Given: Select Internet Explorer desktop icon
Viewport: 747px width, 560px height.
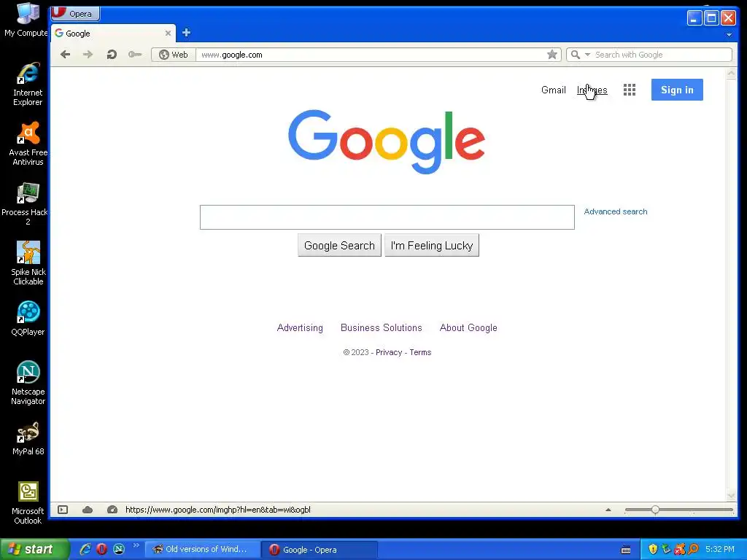Looking at the screenshot, I should (x=28, y=84).
